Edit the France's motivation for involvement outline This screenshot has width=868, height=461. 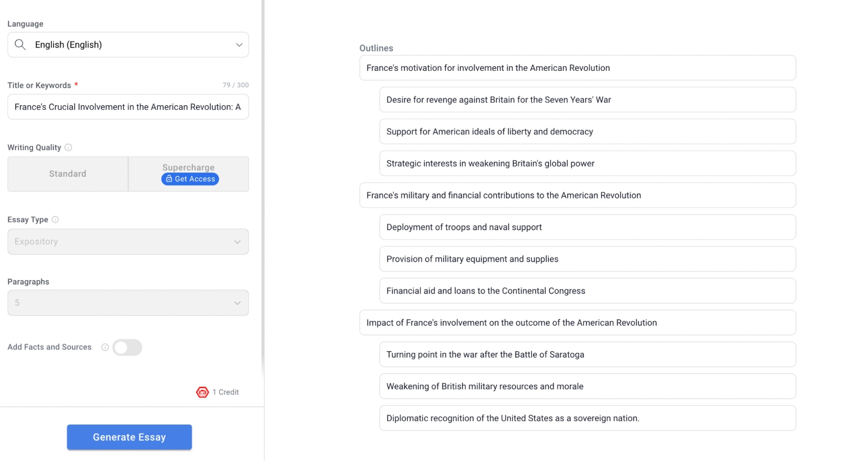tap(577, 68)
